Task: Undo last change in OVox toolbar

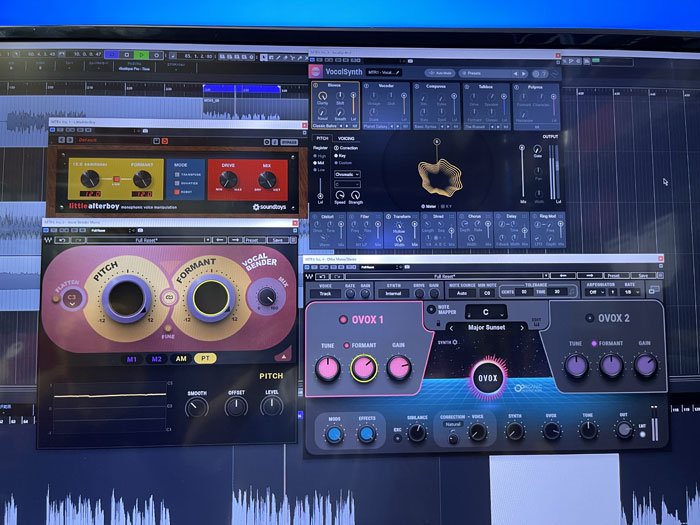Action: pos(323,276)
